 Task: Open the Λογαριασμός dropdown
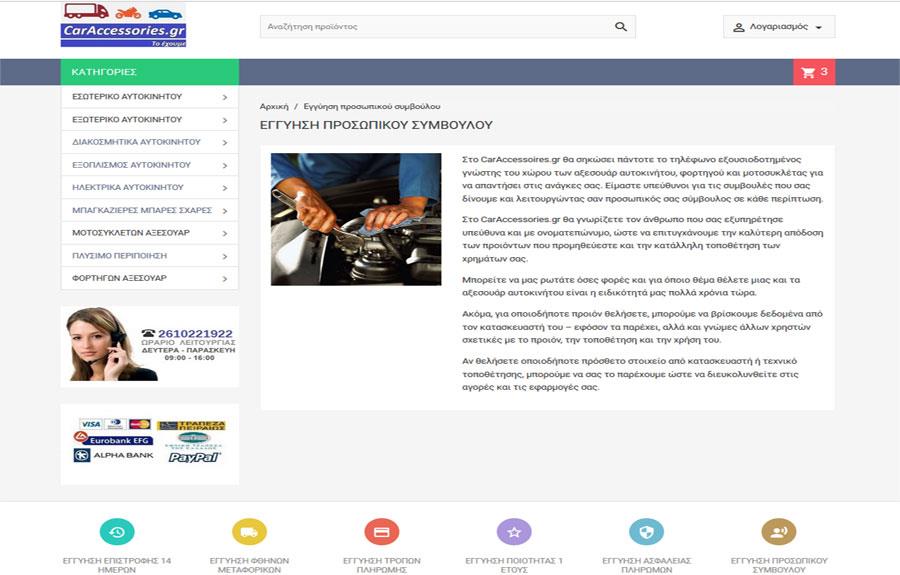(x=779, y=27)
